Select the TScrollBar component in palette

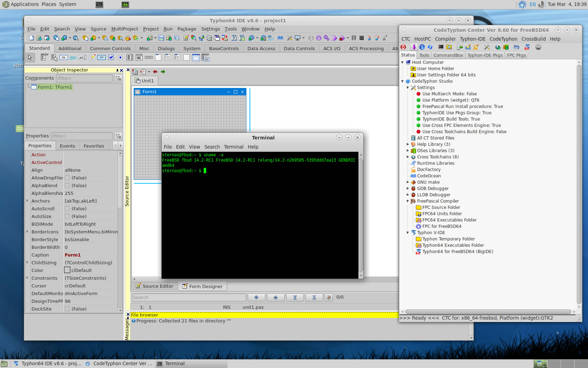click(149, 57)
